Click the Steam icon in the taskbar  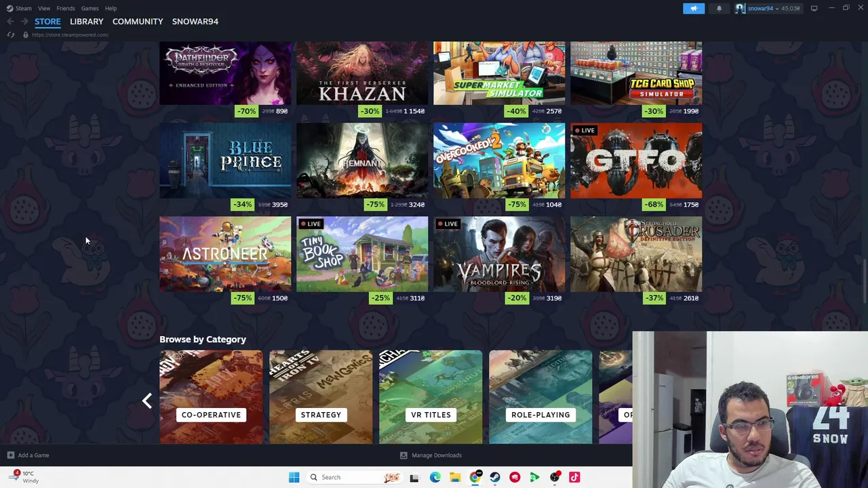pos(494,477)
